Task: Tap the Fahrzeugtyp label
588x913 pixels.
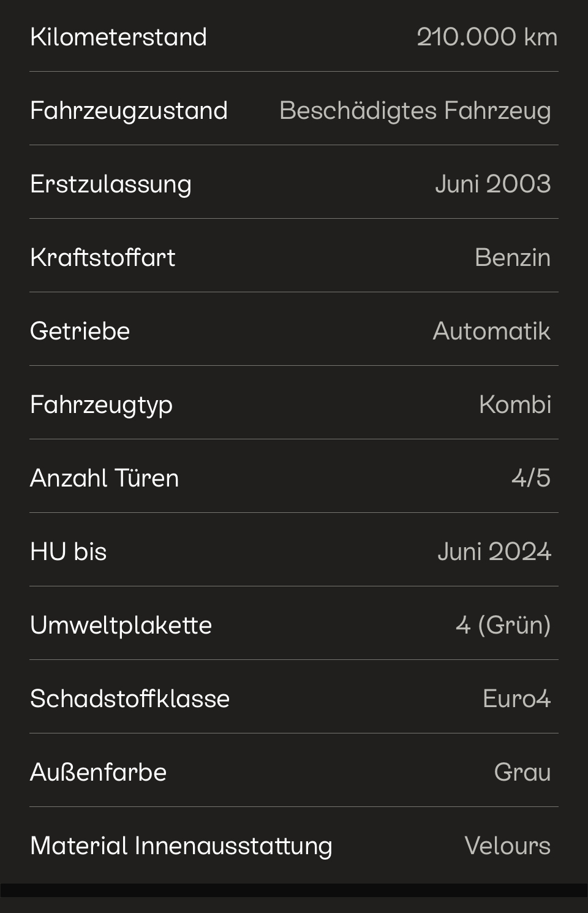Action: point(102,405)
